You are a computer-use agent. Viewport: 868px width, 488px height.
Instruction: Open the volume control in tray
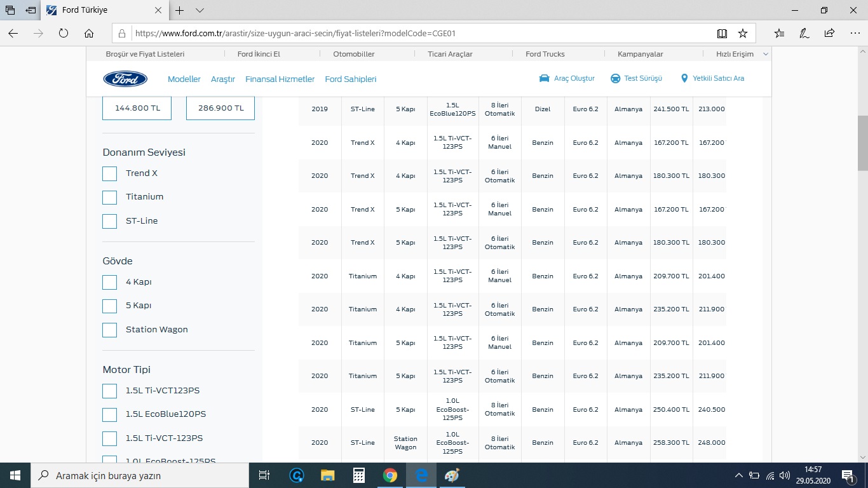[x=785, y=475]
